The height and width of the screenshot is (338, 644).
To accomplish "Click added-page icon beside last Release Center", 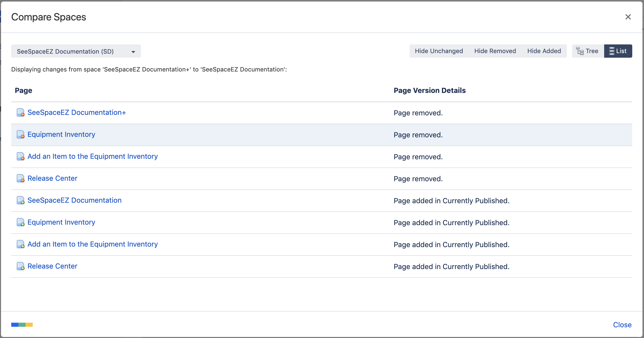I will click(20, 266).
